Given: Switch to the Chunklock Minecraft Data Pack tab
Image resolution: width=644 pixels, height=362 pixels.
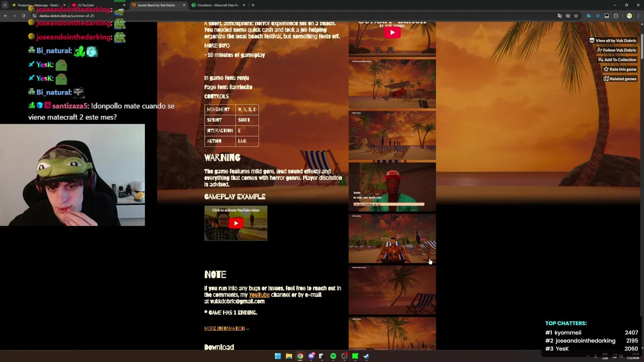Looking at the screenshot, I should [217, 5].
